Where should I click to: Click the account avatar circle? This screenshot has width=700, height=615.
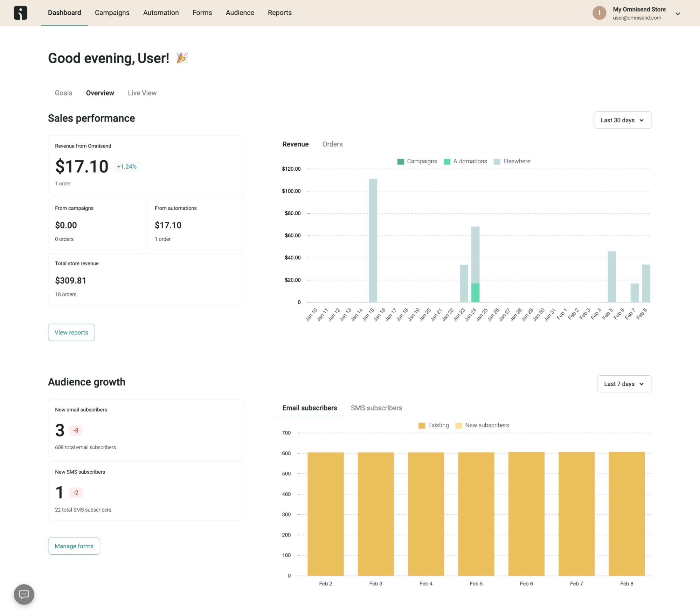599,13
